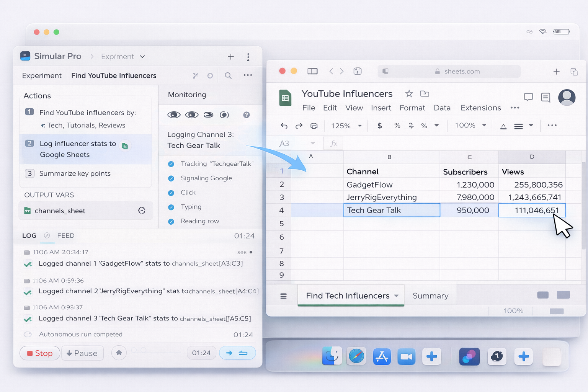Open the Find Tech Influencers sheet tab menu
The height and width of the screenshot is (392, 588).
coord(396,296)
